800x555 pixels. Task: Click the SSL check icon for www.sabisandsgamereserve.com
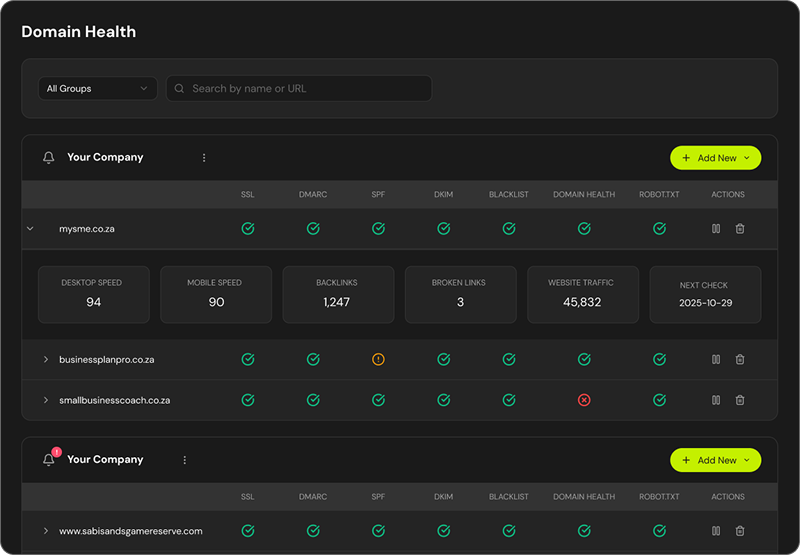[x=248, y=531]
